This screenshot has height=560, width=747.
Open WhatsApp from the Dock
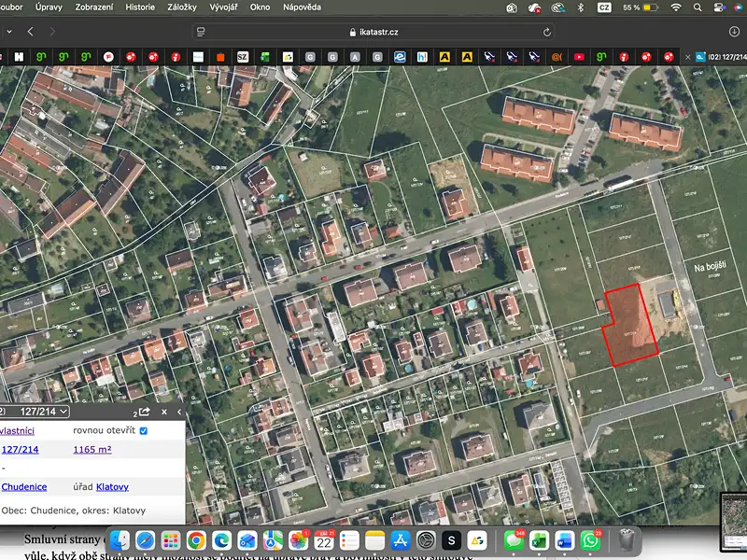(590, 540)
